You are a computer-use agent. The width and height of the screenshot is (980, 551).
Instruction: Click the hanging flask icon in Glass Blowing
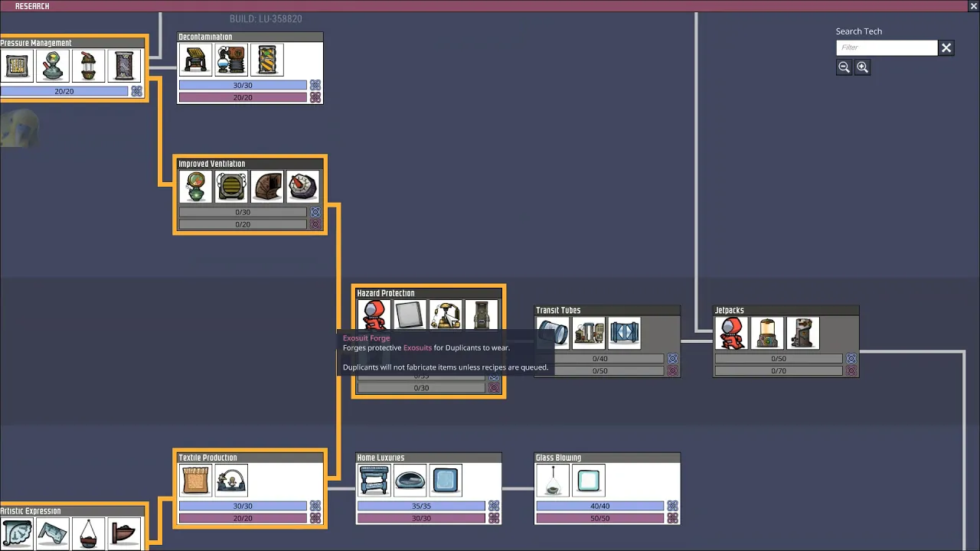[553, 481]
